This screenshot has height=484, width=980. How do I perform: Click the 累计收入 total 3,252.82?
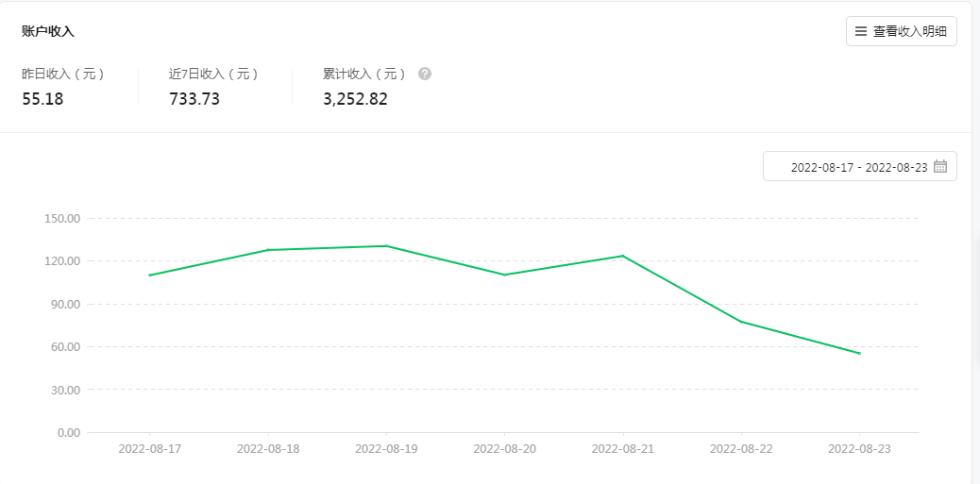(355, 99)
